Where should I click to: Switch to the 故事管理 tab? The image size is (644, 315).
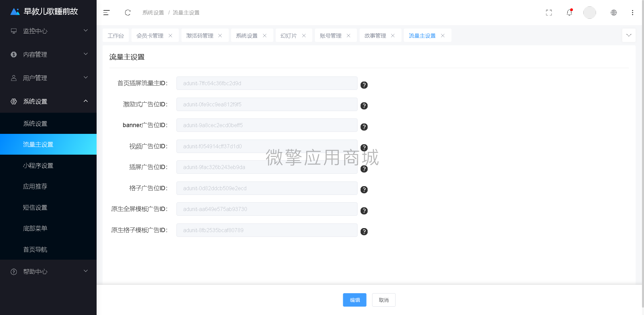375,36
